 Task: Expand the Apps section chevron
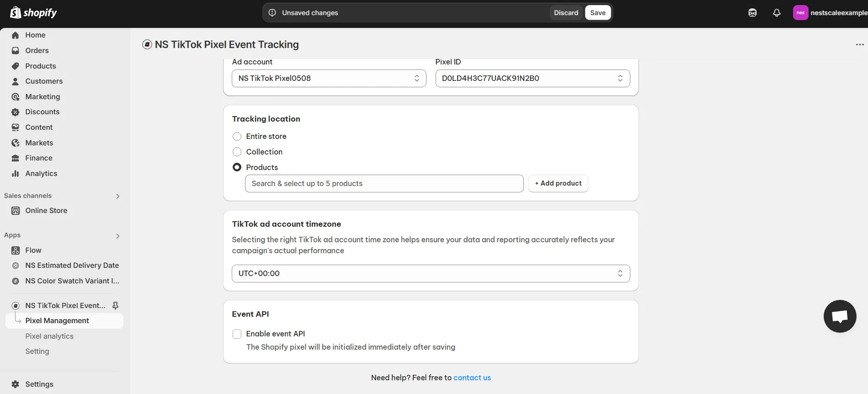click(x=118, y=236)
